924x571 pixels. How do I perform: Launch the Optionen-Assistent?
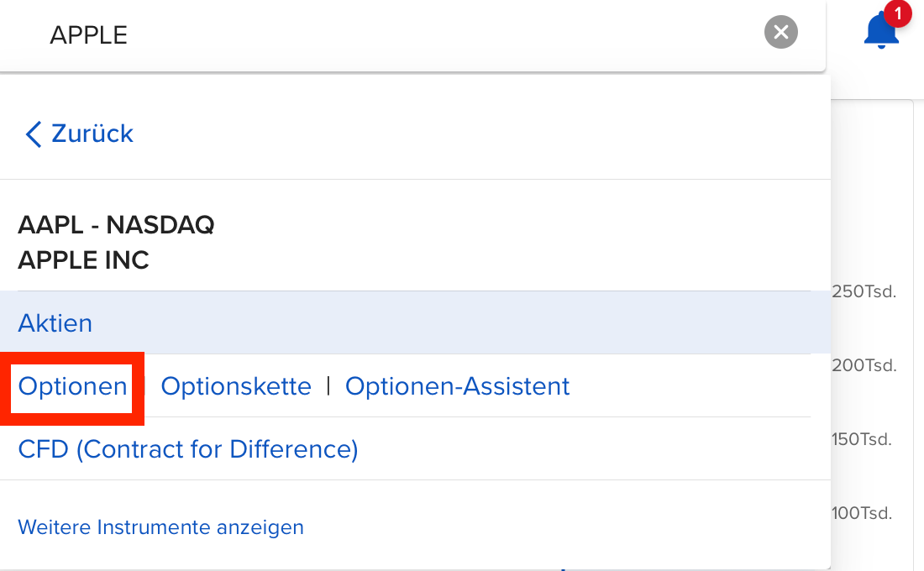point(457,386)
